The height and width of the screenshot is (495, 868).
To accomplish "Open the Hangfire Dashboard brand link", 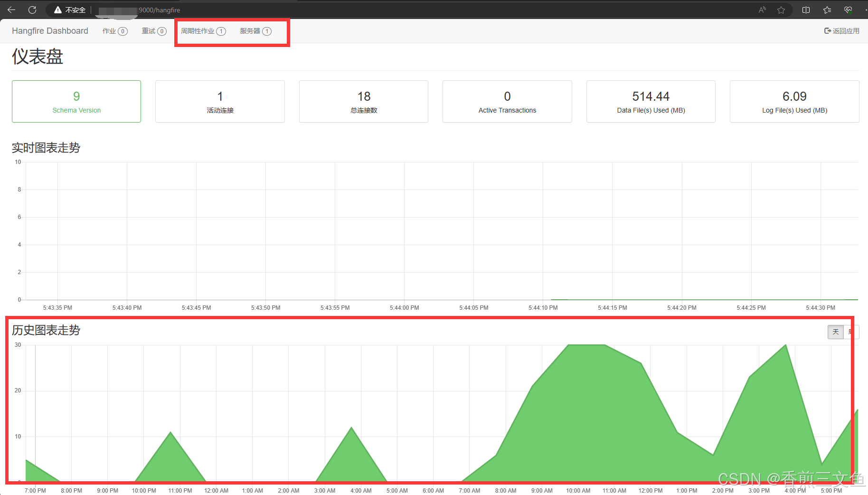I will tap(50, 31).
